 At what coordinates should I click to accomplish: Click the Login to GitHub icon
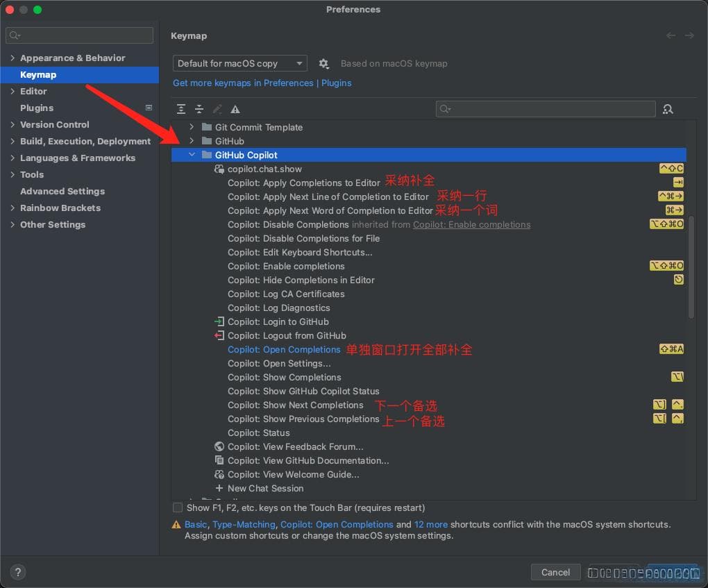pyautogui.click(x=219, y=321)
